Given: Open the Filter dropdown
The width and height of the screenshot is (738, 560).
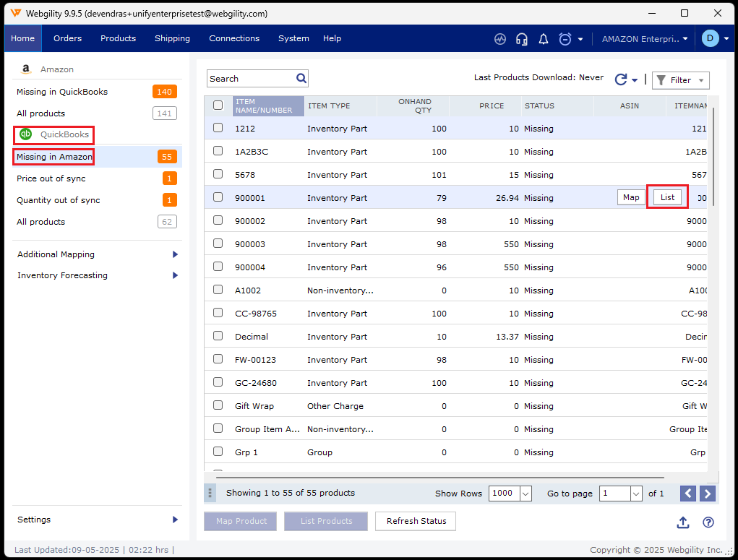Looking at the screenshot, I should 680,80.
